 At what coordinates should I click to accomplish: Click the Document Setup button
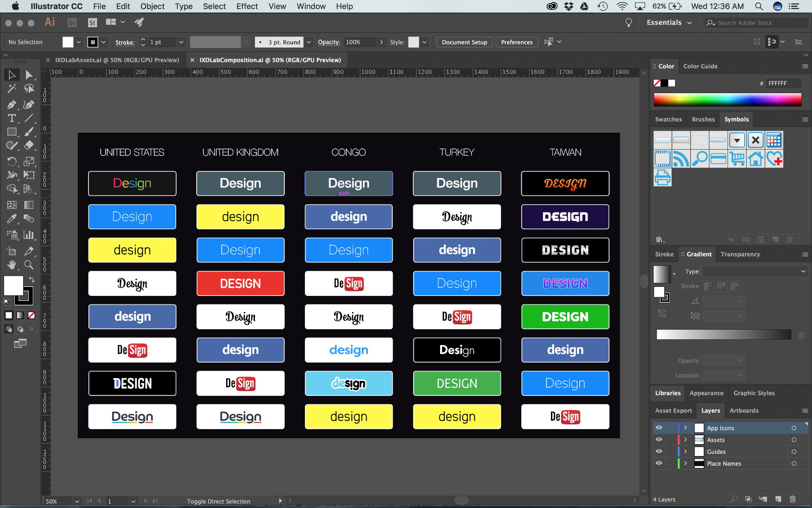tap(464, 42)
